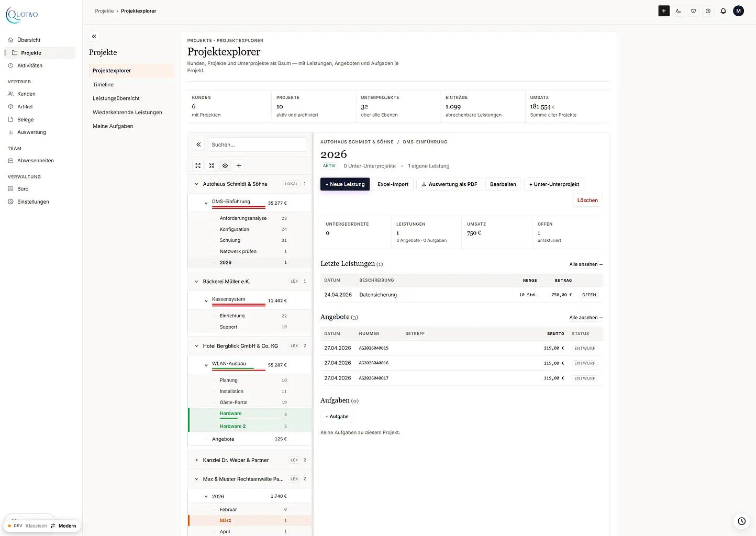Export Auswertung als PDF
Screen dimensions: 756x536
(450, 184)
